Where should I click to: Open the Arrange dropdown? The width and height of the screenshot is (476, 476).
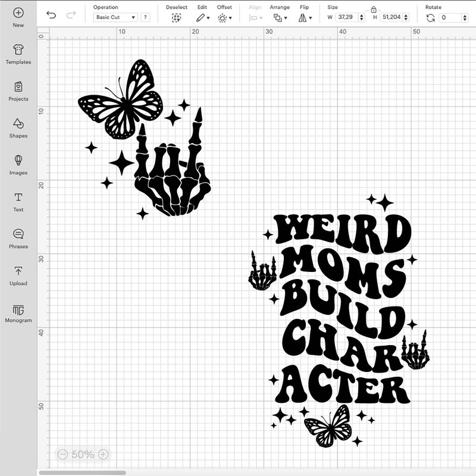pos(278,17)
